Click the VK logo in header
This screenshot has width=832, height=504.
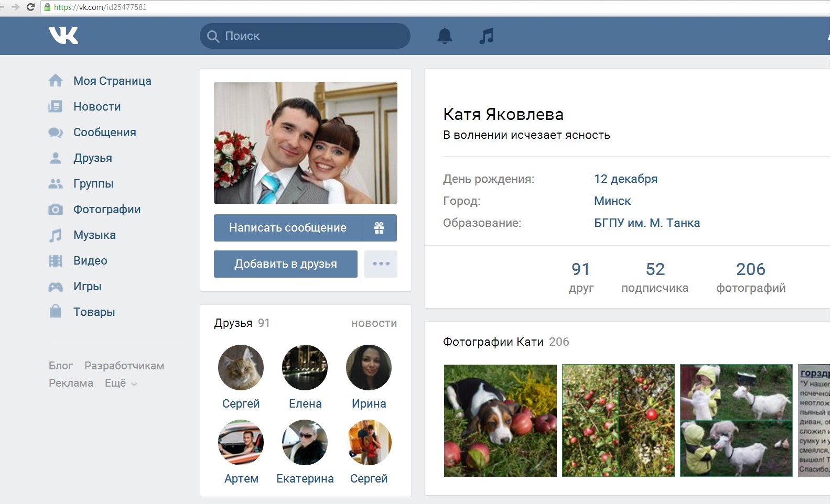pyautogui.click(x=63, y=35)
